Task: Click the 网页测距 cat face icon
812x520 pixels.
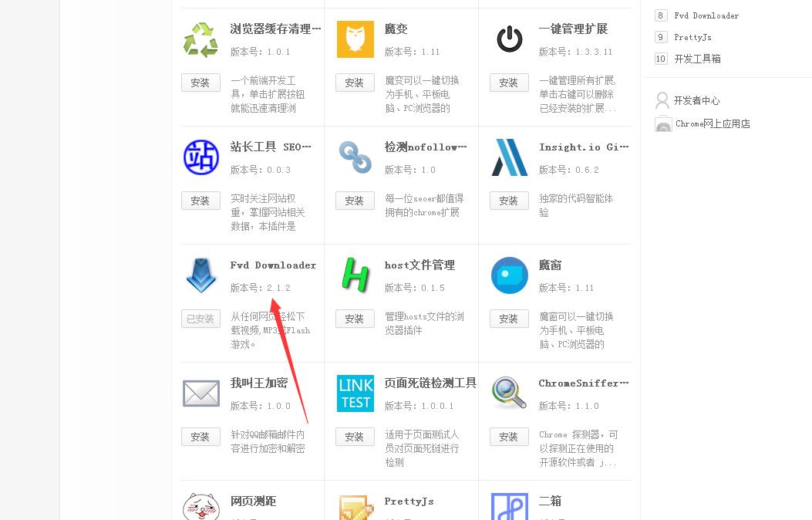Action: (x=200, y=507)
